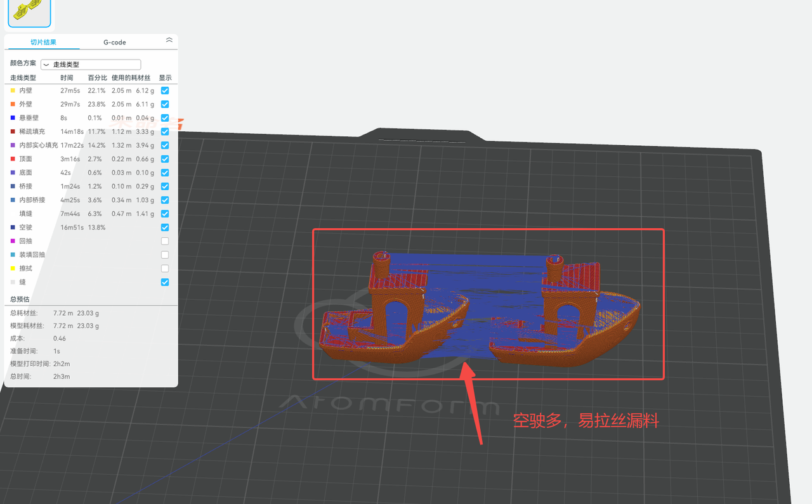
Task: Enable the 回抽 display checkbox
Action: (x=165, y=241)
